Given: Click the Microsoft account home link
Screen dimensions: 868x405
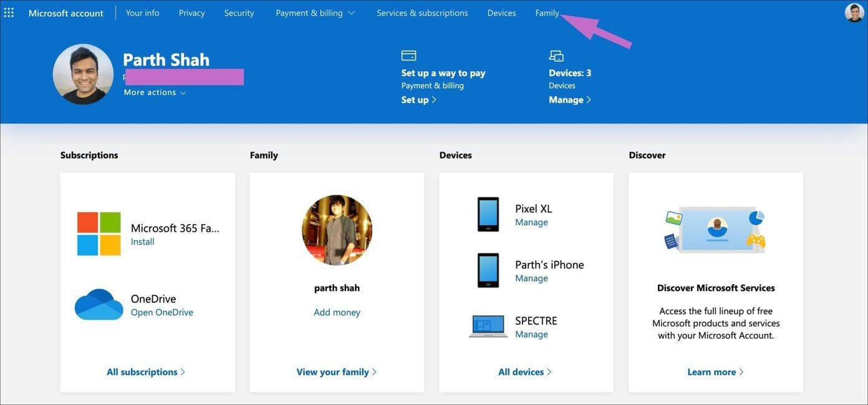Looking at the screenshot, I should 66,13.
